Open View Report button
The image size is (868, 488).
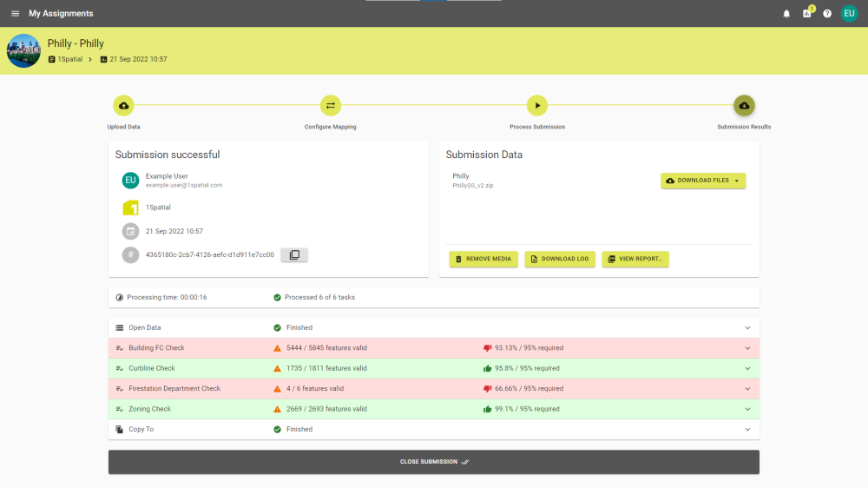click(635, 259)
